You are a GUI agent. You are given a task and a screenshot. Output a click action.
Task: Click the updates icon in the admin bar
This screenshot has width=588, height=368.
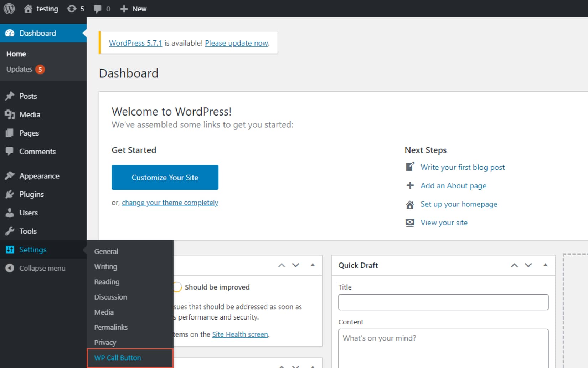72,9
